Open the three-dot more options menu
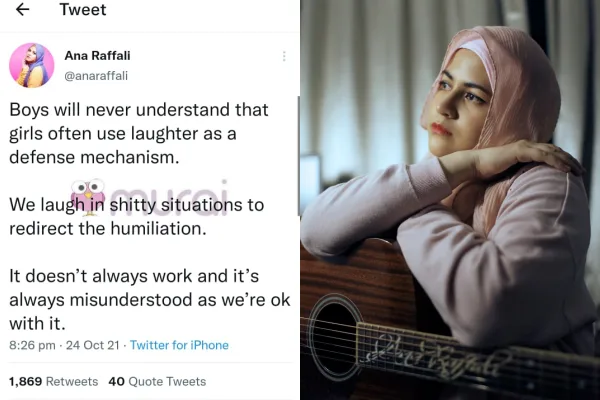Image resolution: width=600 pixels, height=400 pixels. pyautogui.click(x=284, y=57)
